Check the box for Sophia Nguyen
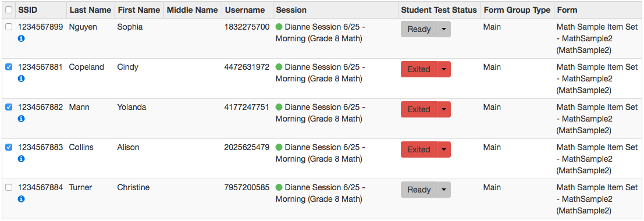 coord(9,27)
